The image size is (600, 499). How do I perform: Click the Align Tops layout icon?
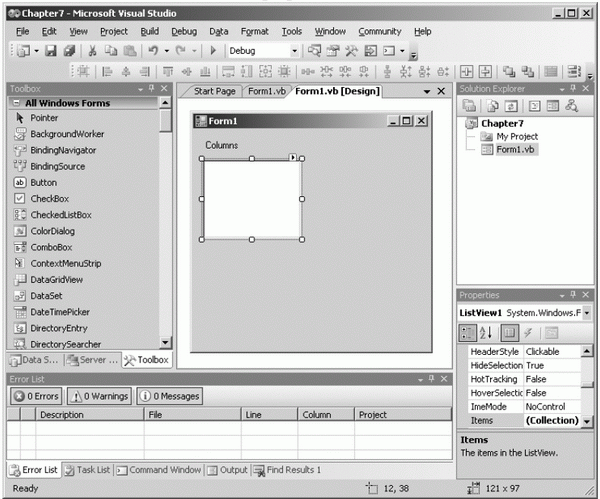pyautogui.click(x=168, y=72)
